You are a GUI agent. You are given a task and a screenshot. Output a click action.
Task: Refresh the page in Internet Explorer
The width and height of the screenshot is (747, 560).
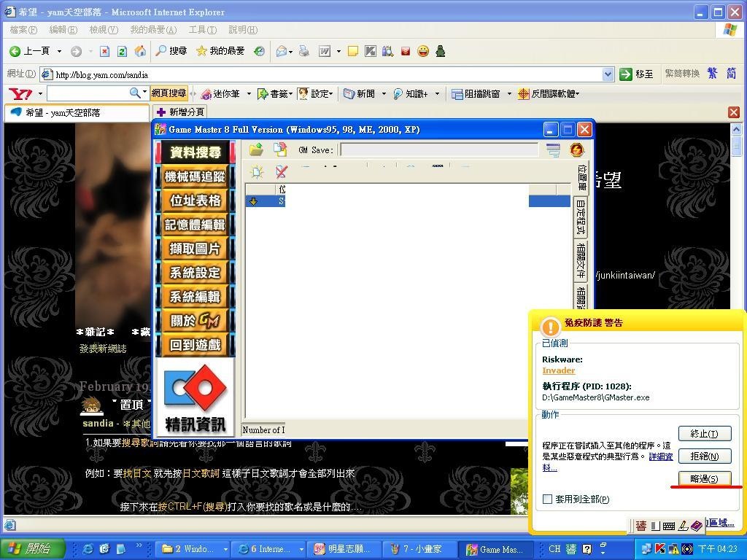(x=123, y=51)
